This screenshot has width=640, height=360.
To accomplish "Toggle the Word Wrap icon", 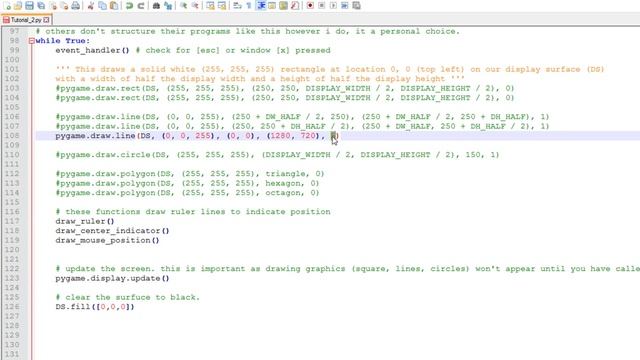I will click(237, 6).
